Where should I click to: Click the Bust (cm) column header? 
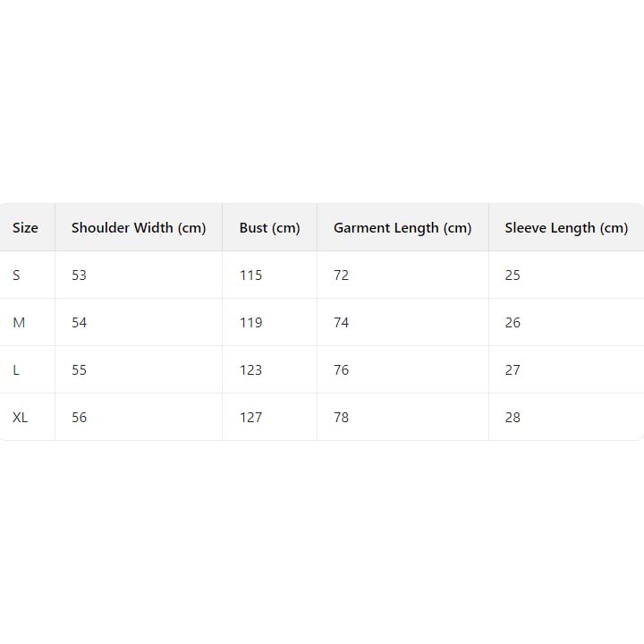(269, 227)
